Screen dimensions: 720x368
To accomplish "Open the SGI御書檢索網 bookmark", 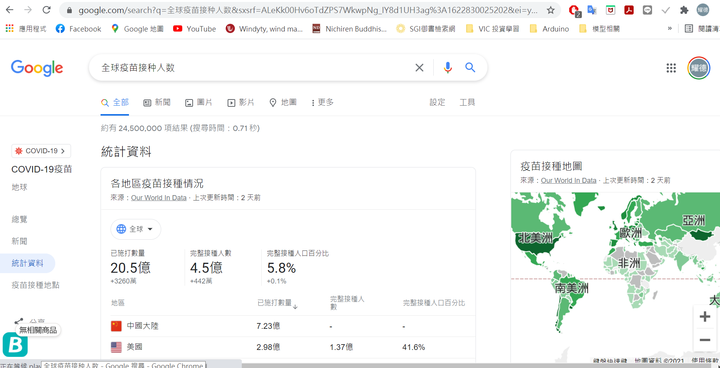I will point(426,28).
